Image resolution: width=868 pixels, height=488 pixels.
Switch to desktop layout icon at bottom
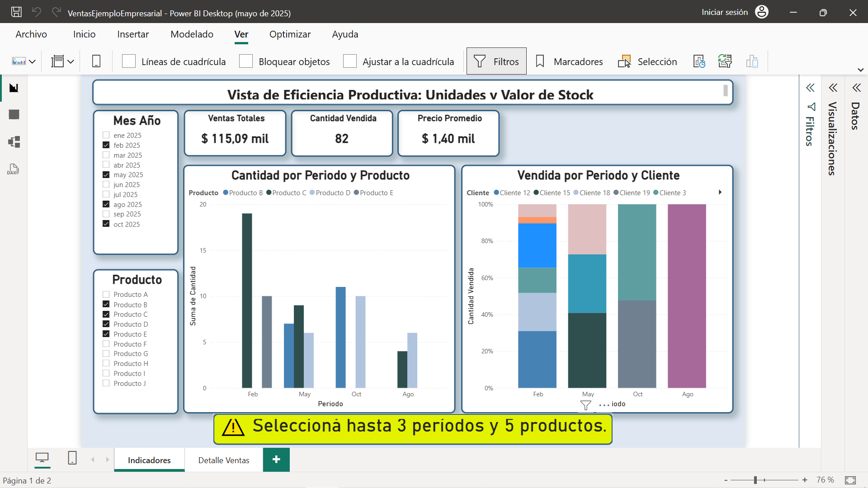click(42, 458)
